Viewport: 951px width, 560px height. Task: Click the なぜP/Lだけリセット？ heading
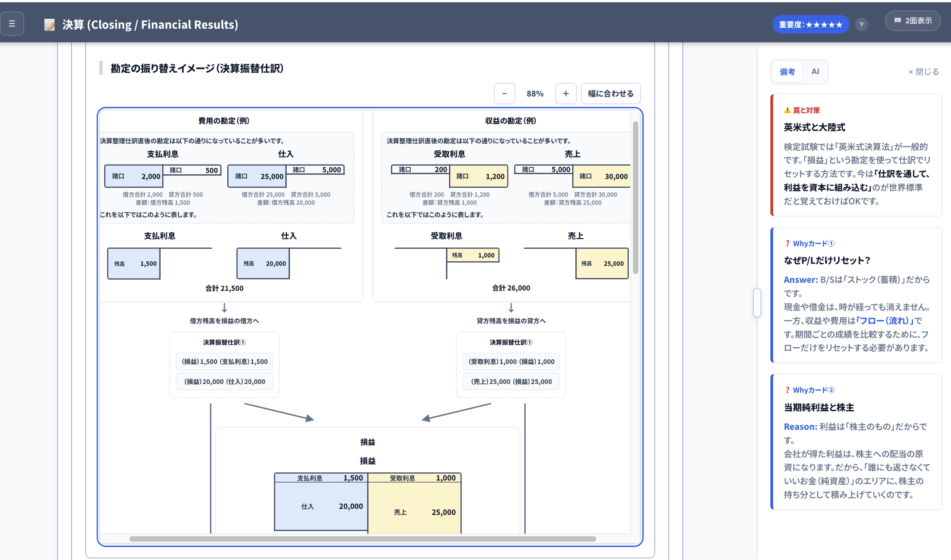pos(827,260)
